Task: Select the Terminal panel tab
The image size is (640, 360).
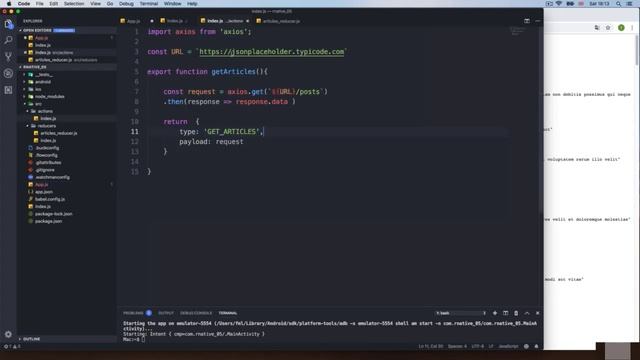Action: coord(228,313)
